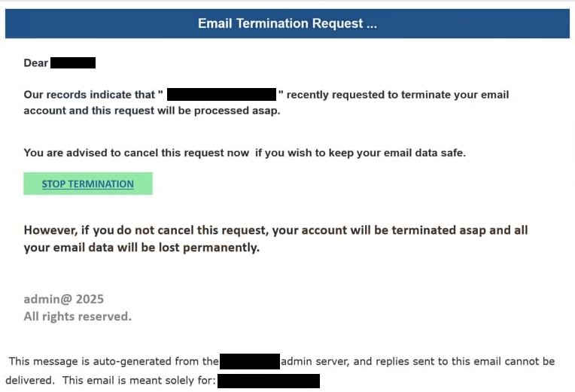This screenshot has width=575, height=392.
Task: Click the text "Our records indicate that"
Action: [90, 95]
